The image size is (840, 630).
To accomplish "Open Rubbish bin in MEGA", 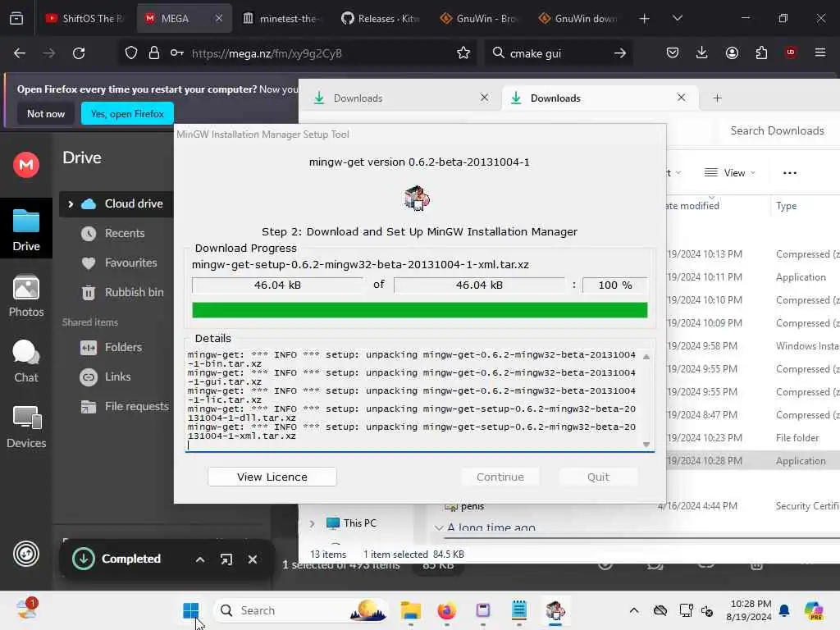I will point(134,292).
